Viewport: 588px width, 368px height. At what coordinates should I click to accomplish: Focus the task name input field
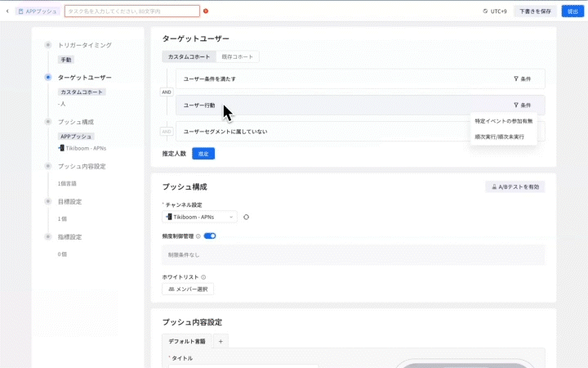tap(132, 11)
